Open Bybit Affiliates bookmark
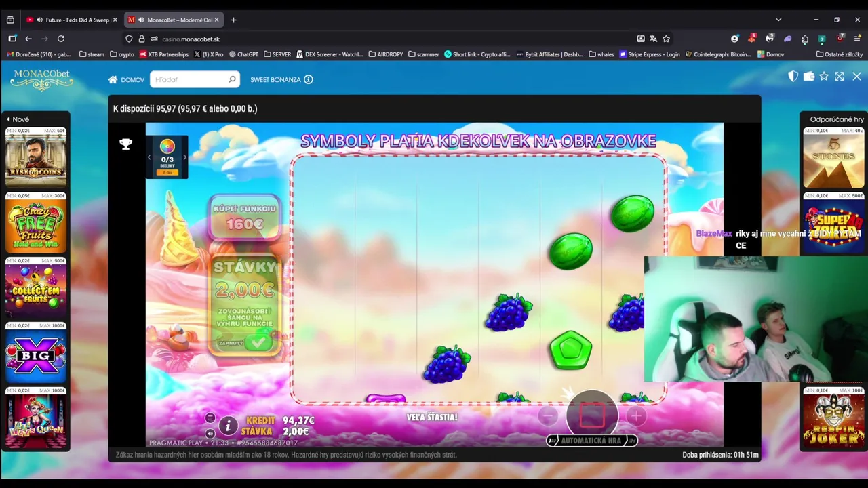This screenshot has width=868, height=488. coord(550,54)
